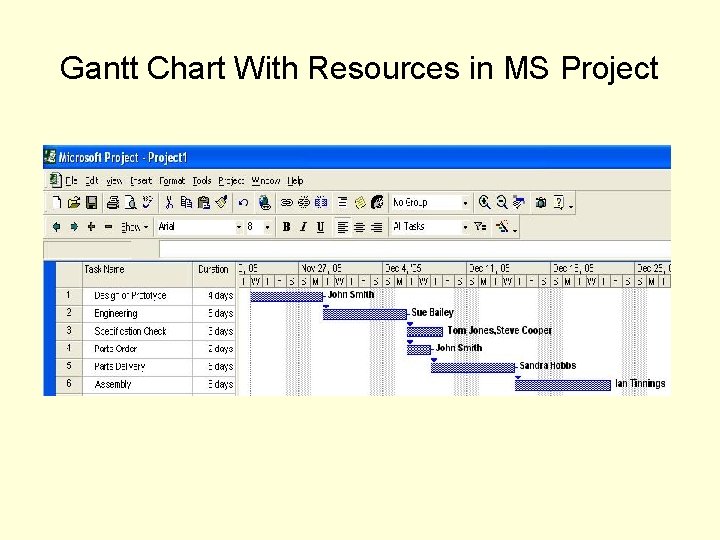
Task: Open the Insert menu
Action: 141,181
